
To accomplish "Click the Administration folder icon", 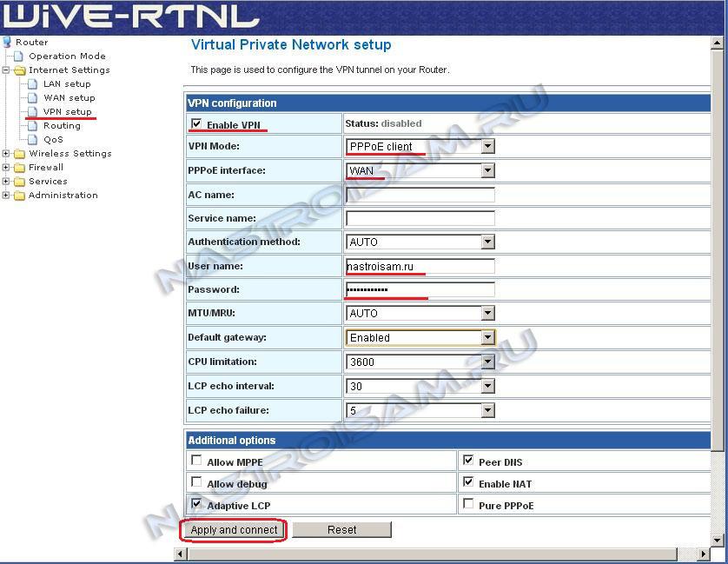I will (19, 196).
